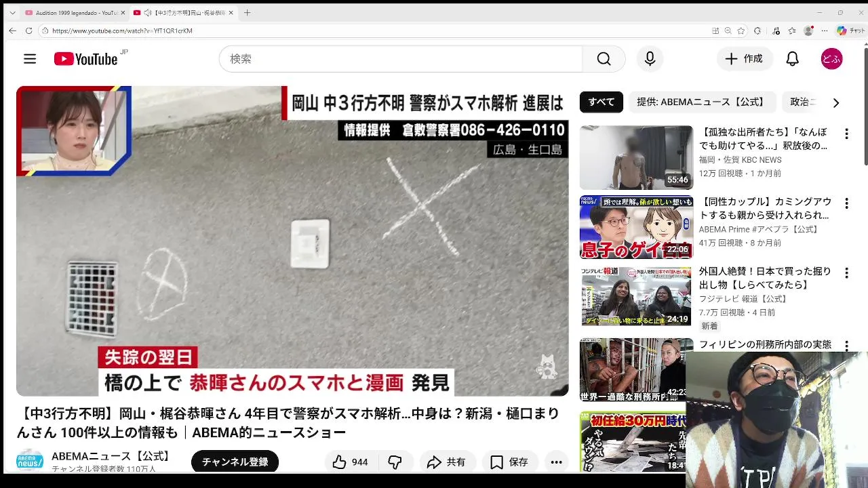Open フィリピンの刑務所内部の実態 title

pyautogui.click(x=765, y=344)
